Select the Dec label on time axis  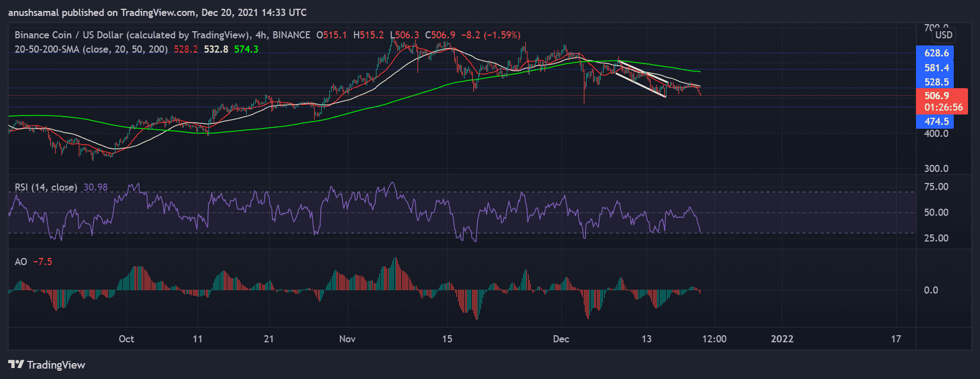tap(561, 339)
